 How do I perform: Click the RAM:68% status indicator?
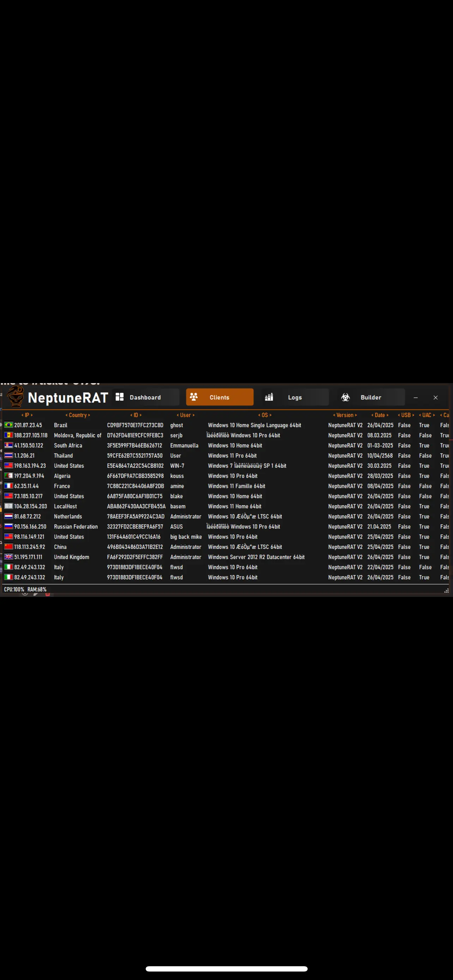(37, 589)
